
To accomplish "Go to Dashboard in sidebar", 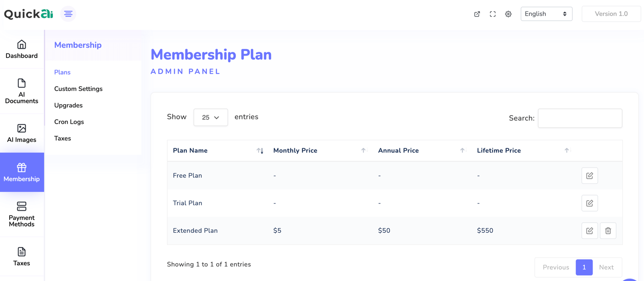I will (22, 50).
